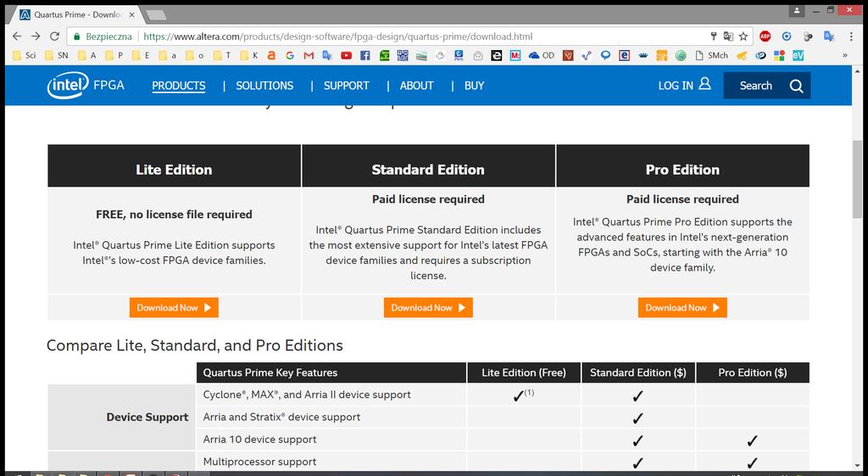Open the Amazon bookmark
Screen dimensions: 868x476
[x=271, y=55]
